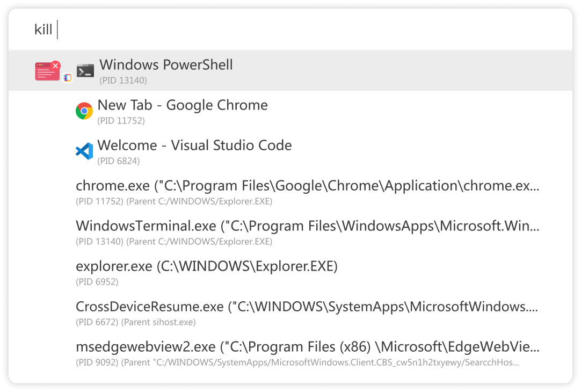Viewport: 581px width, 392px height.
Task: Kill the WindowsTerminal.exe process entry
Action: [x=307, y=227]
